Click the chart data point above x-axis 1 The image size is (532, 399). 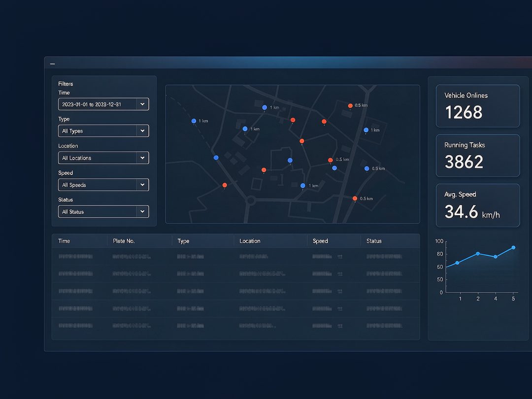[x=457, y=263]
